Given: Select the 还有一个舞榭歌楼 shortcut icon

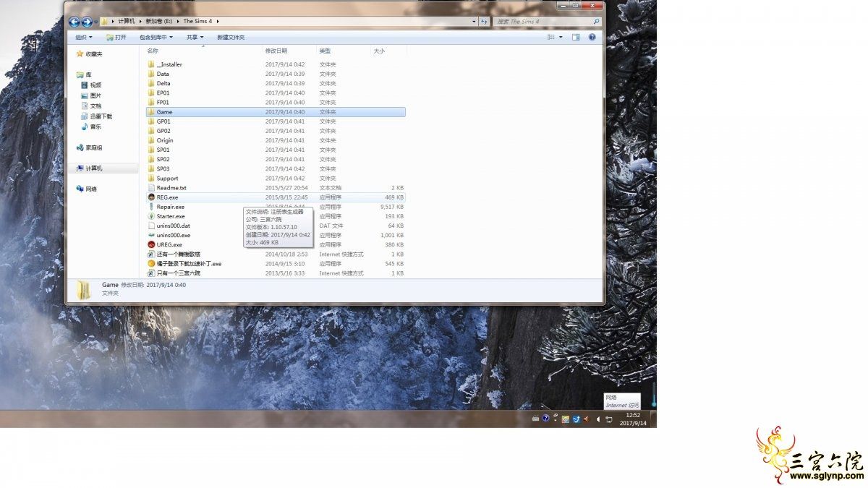Looking at the screenshot, I should [x=151, y=254].
